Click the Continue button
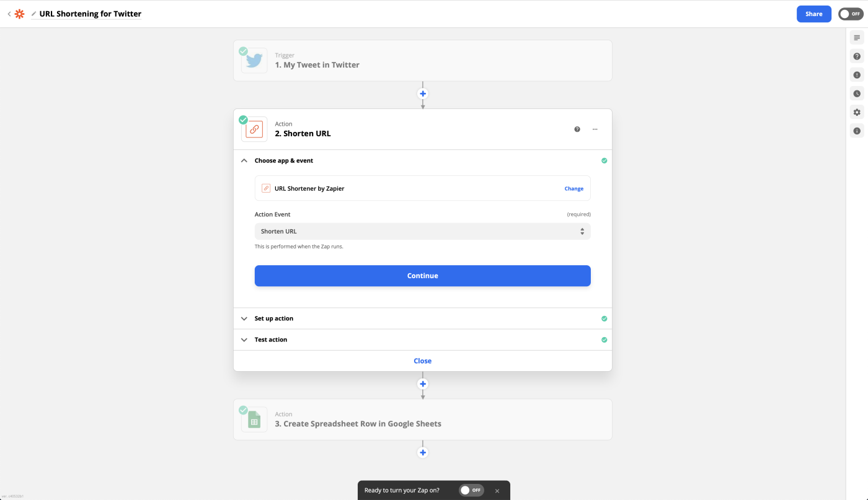Image resolution: width=868 pixels, height=500 pixels. click(x=423, y=276)
